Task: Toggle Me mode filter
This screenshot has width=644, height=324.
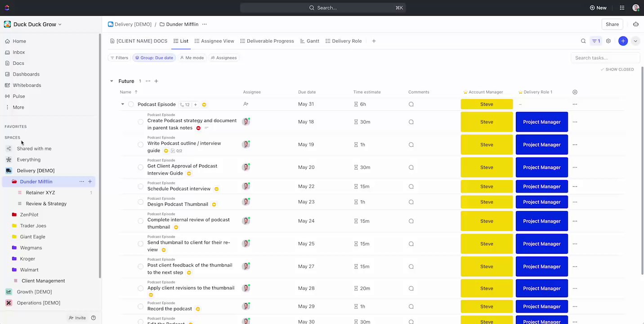Action: pos(192,58)
